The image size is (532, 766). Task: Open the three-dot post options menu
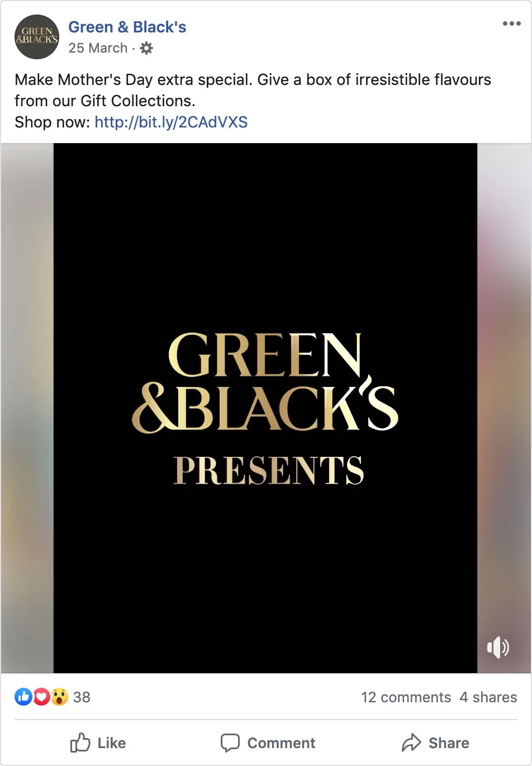[x=511, y=23]
